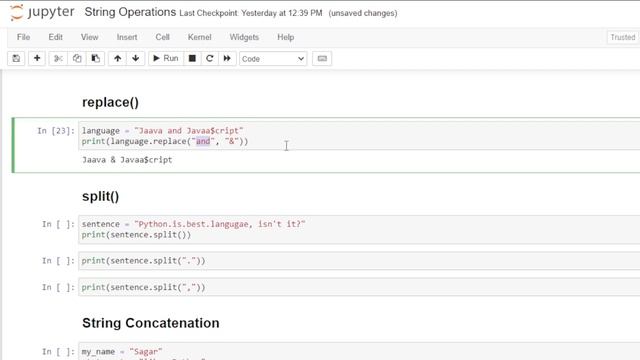Open the File menu
The image size is (640, 360).
click(x=23, y=37)
